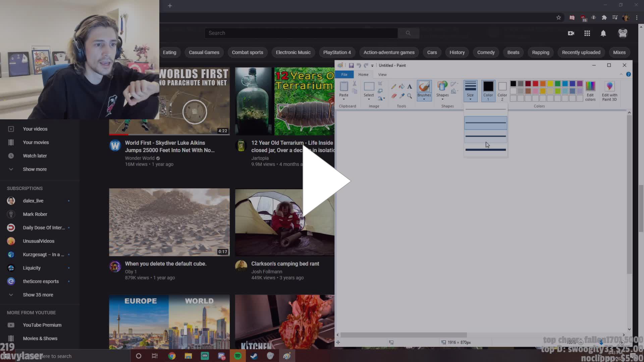Pick the purple color swatch in Paint
This screenshot has height=362, width=644.
580,83
